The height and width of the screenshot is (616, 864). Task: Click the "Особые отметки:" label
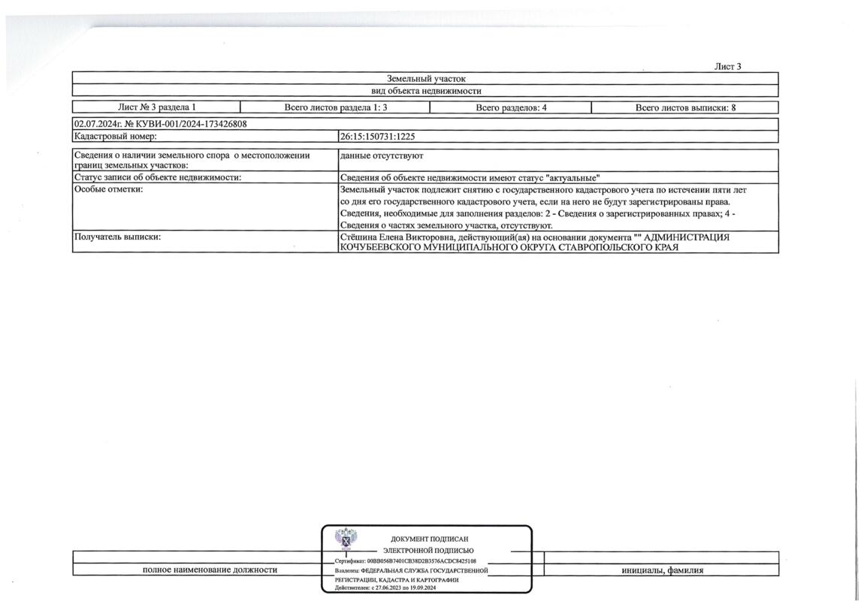[108, 189]
